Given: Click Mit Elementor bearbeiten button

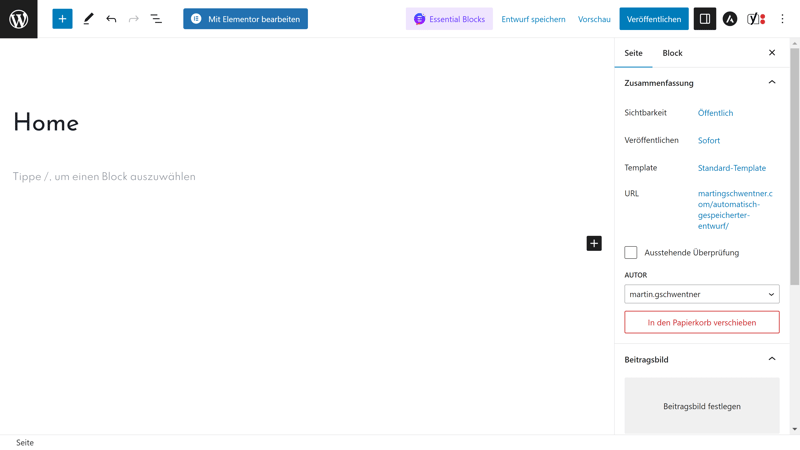Looking at the screenshot, I should point(245,19).
